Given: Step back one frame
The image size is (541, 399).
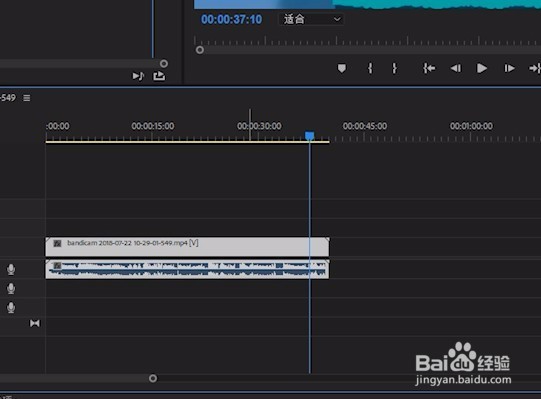Looking at the screenshot, I should tap(456, 68).
